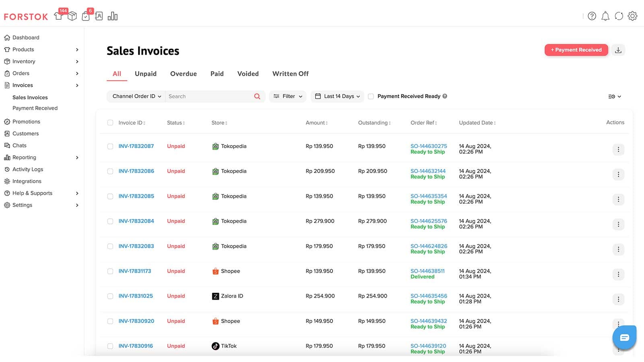
Task: Open the help question mark icon in header
Action: [592, 16]
